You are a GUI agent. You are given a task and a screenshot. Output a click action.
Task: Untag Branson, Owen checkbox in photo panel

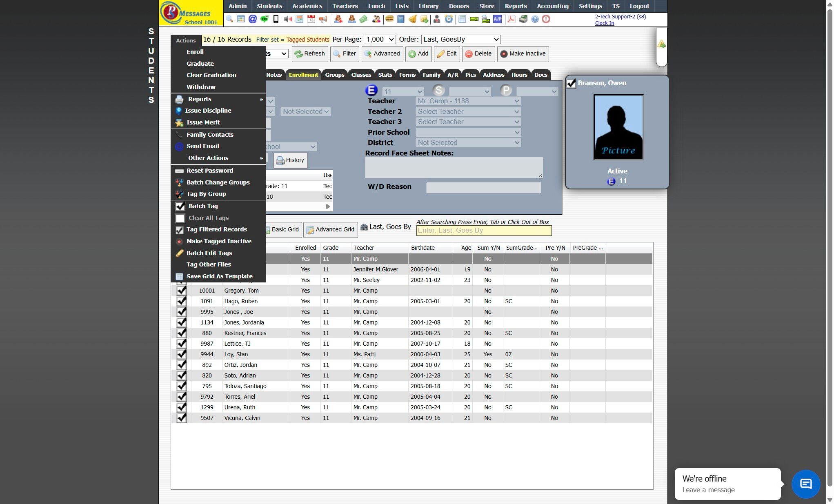[x=571, y=83]
